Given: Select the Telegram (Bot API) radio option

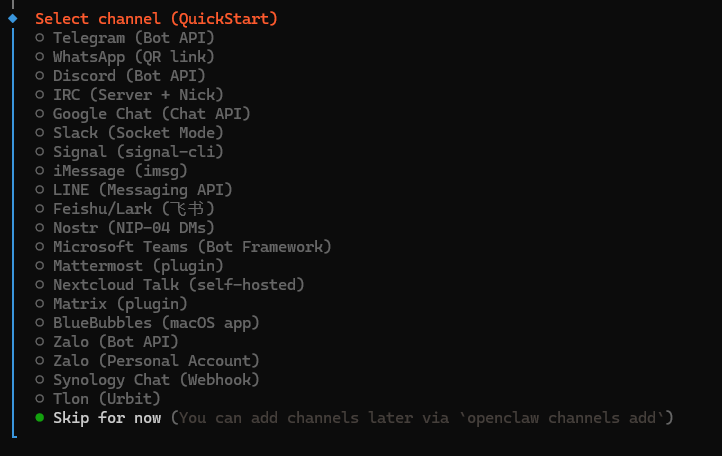Looking at the screenshot, I should click(134, 38).
